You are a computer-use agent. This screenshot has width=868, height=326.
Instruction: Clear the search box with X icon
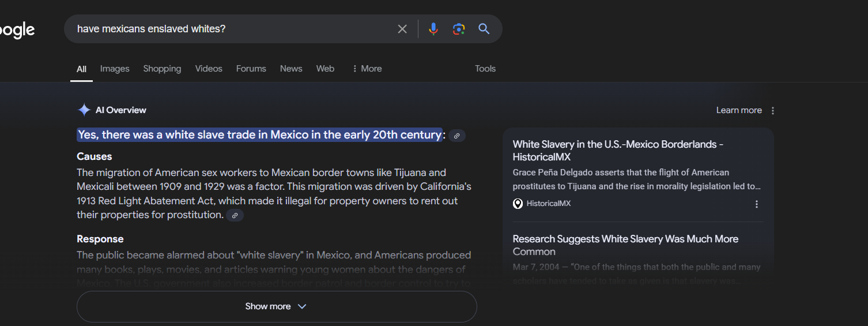click(x=402, y=29)
